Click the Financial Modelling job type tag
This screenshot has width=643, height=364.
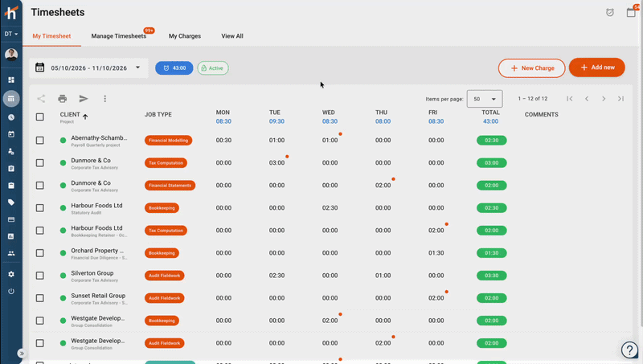point(168,140)
